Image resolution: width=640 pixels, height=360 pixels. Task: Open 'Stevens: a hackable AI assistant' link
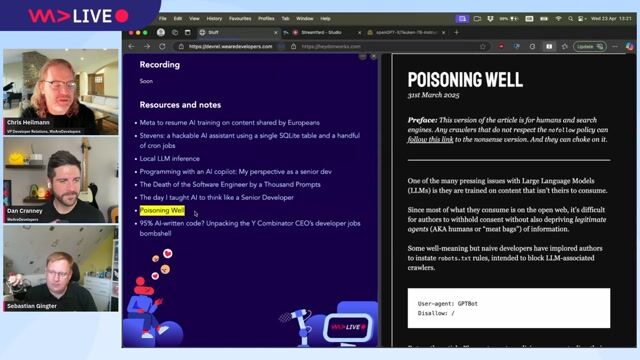pyautogui.click(x=250, y=140)
